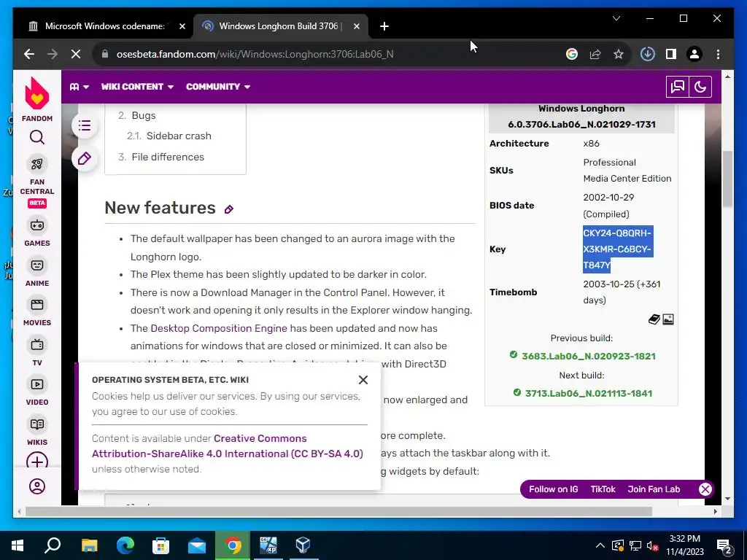Open the tab search chevron
Screen dimensions: 747x560
(x=616, y=18)
